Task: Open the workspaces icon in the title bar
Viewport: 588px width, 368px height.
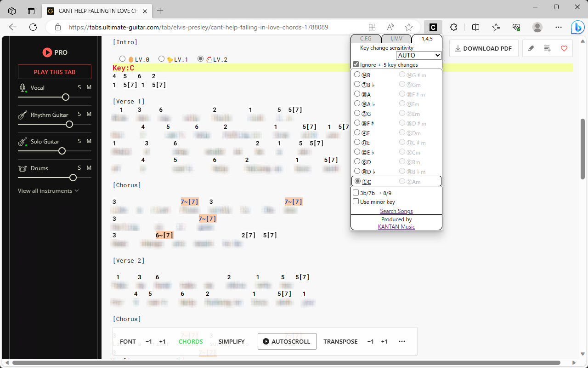Action: click(x=12, y=11)
